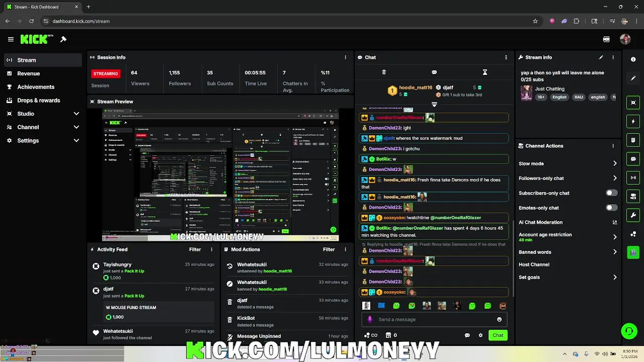Toggle Subscribers-only chat switch
The height and width of the screenshot is (362, 644).
point(611,193)
